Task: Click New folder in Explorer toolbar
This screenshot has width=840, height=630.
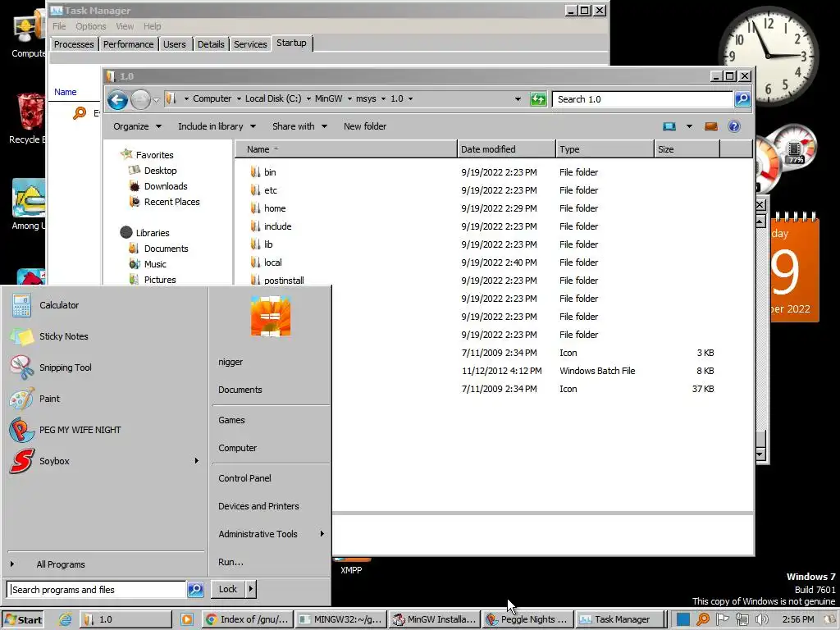Action: coord(365,126)
